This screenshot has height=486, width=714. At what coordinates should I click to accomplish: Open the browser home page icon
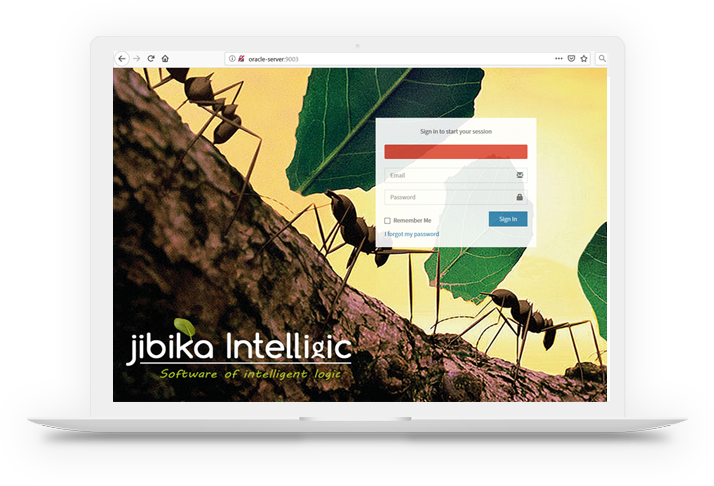(165, 59)
